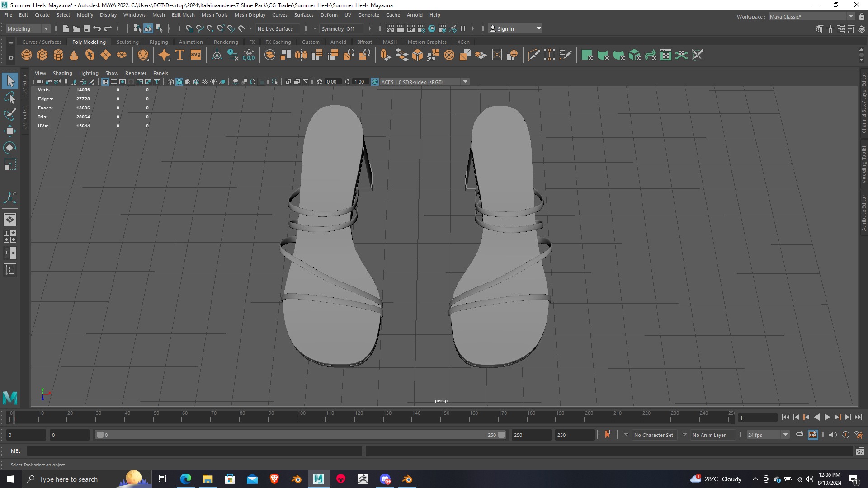This screenshot has height=488, width=868.
Task: Open the Mesh Display menu
Action: tap(250, 15)
